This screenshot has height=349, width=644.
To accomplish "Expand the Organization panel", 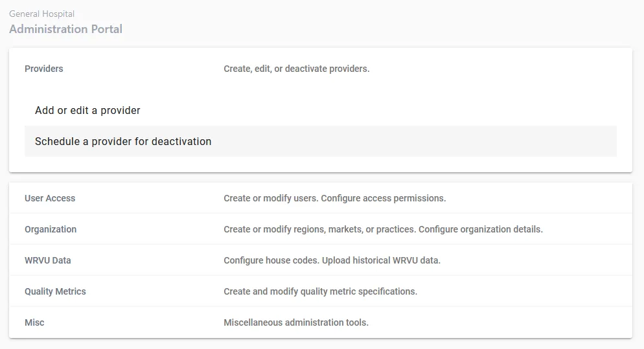I will coord(51,229).
